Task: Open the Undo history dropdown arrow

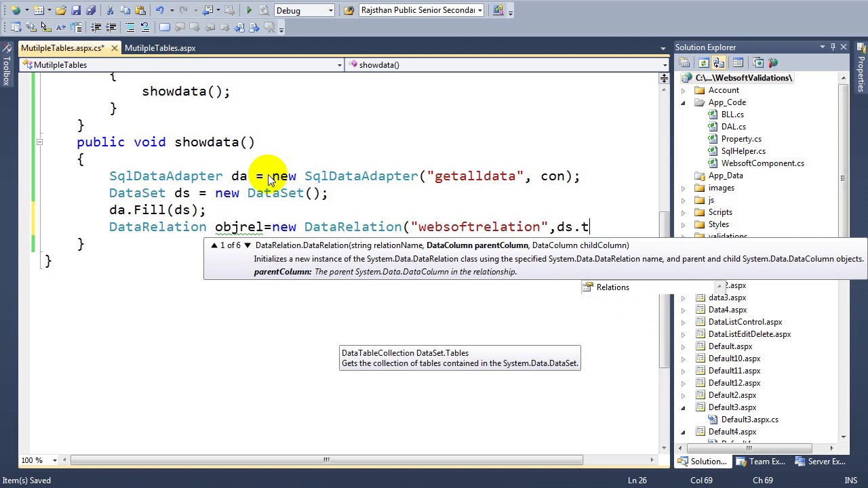Action: [x=172, y=10]
